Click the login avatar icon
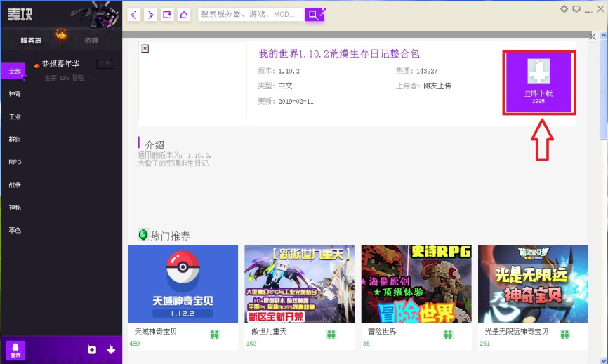 click(15, 351)
